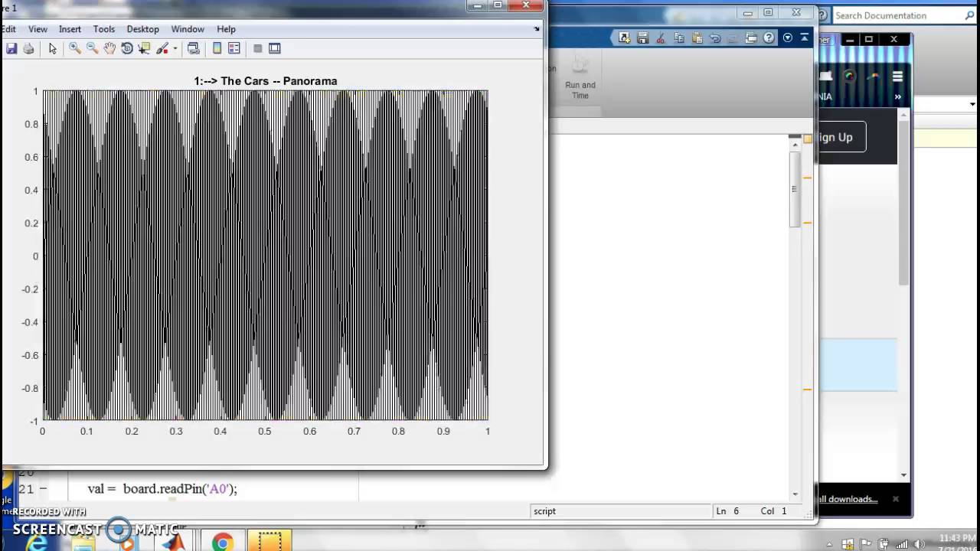Image resolution: width=980 pixels, height=551 pixels.
Task: Select the Pan hand tool
Action: point(109,48)
